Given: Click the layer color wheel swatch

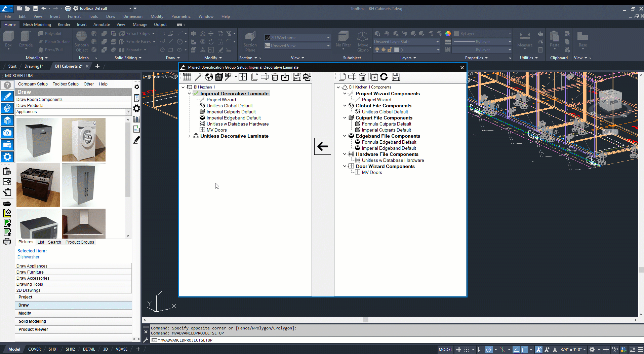Looking at the screenshot, I should coord(448,34).
